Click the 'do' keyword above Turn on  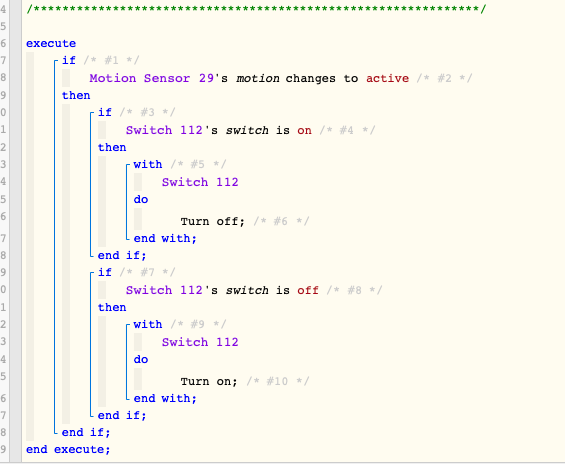tap(141, 359)
